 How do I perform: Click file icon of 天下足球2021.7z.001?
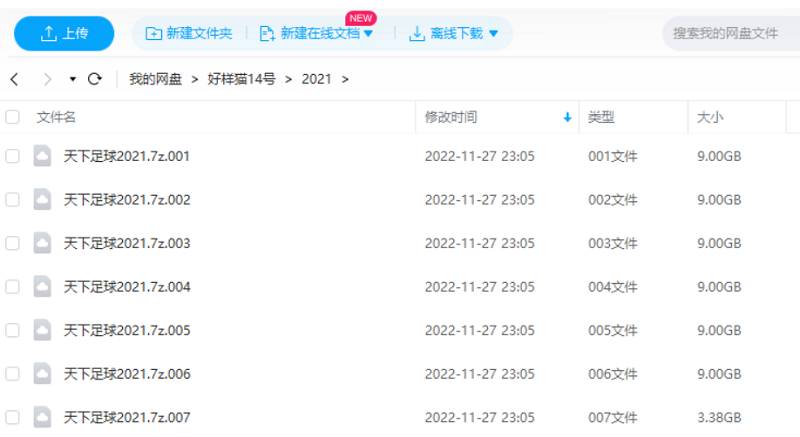[x=42, y=156]
